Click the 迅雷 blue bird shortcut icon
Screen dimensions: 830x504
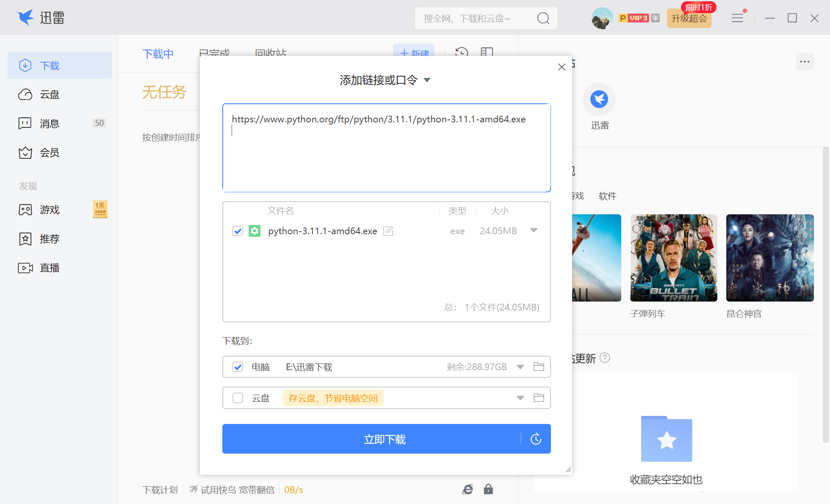click(x=599, y=100)
